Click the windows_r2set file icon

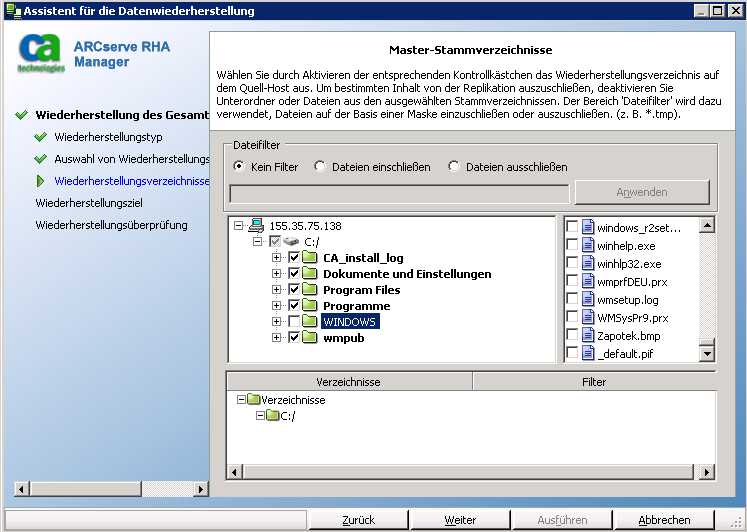point(588,227)
